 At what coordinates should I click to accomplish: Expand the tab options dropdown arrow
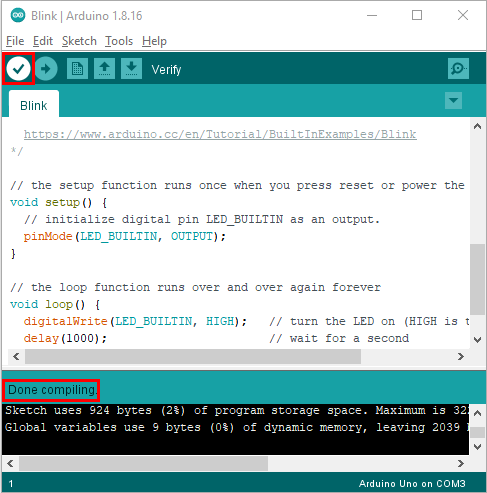453,100
